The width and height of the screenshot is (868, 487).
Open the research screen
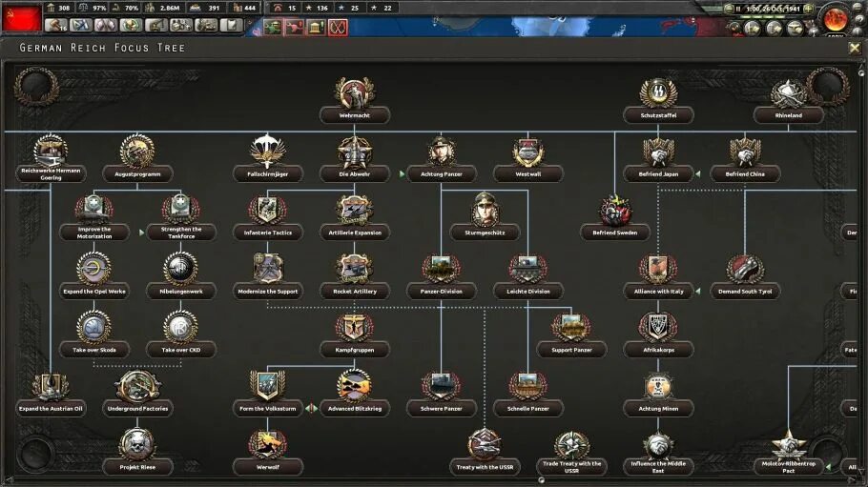click(x=81, y=25)
